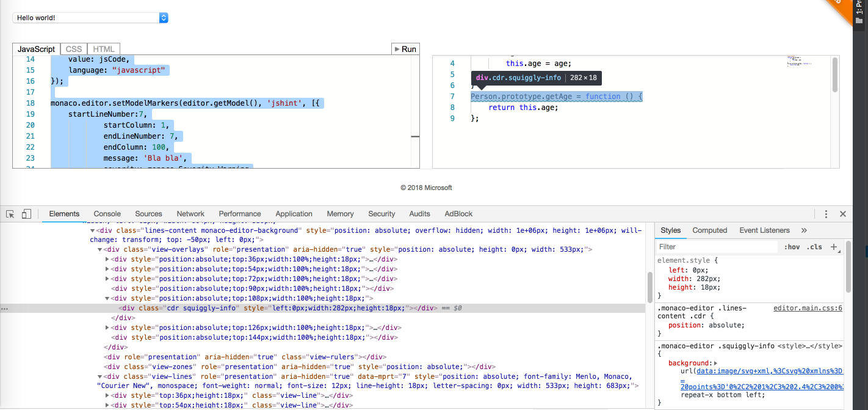
Task: Open the DevTools customize menu (three dots)
Action: pos(826,213)
